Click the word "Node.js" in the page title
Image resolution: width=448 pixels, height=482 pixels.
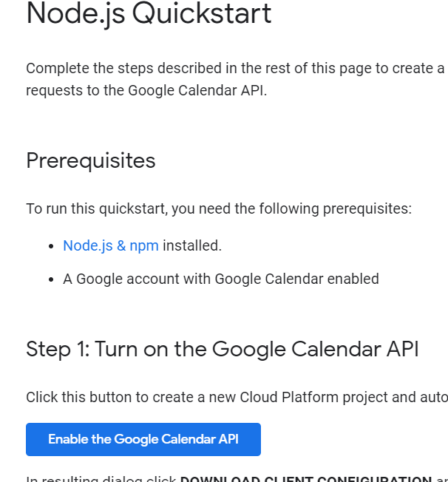point(75,14)
